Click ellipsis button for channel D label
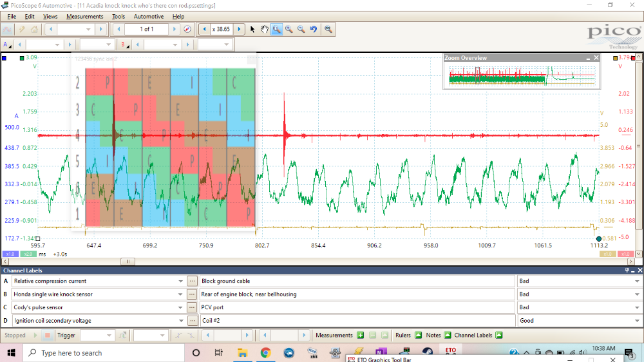Image resolution: width=644 pixels, height=362 pixels. point(192,321)
